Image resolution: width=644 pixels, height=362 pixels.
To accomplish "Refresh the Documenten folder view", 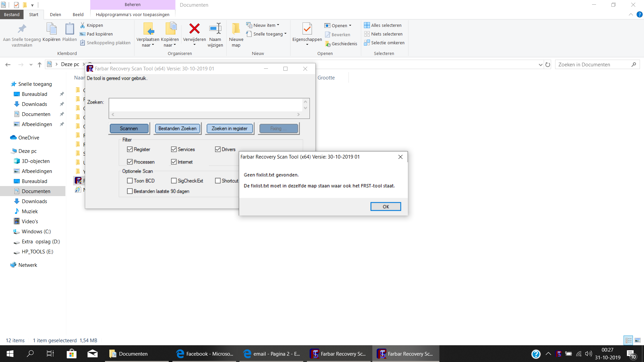I will pos(548,65).
